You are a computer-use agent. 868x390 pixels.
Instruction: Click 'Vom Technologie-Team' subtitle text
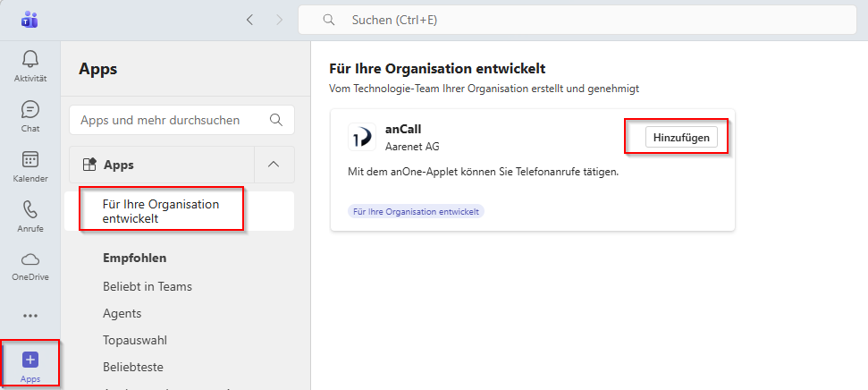(x=485, y=88)
